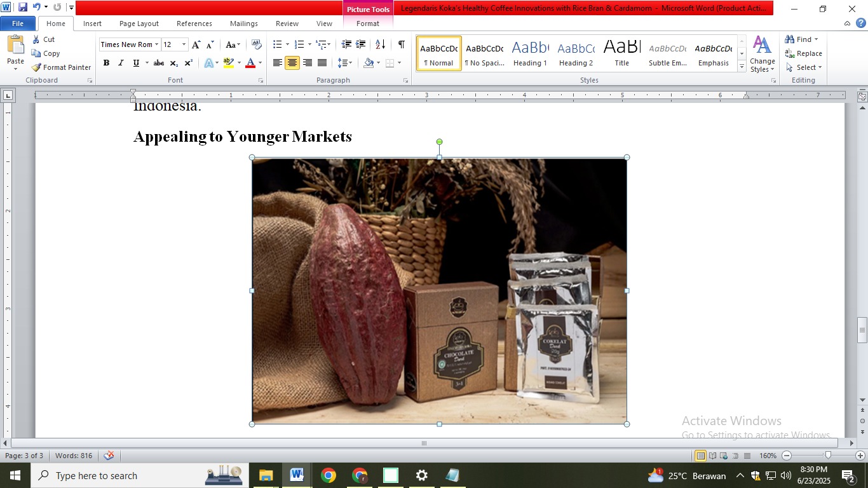Increase paragraph indent
Viewport: 868px width, 488px height.
click(x=361, y=44)
